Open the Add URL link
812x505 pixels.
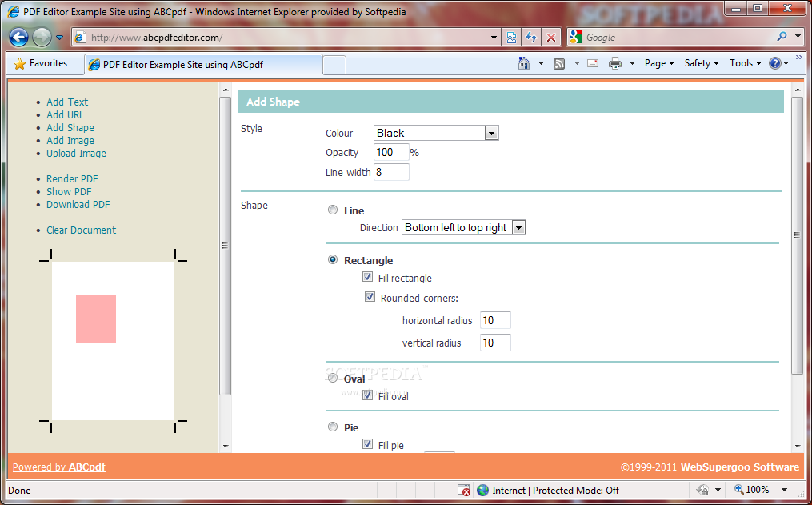tap(66, 115)
